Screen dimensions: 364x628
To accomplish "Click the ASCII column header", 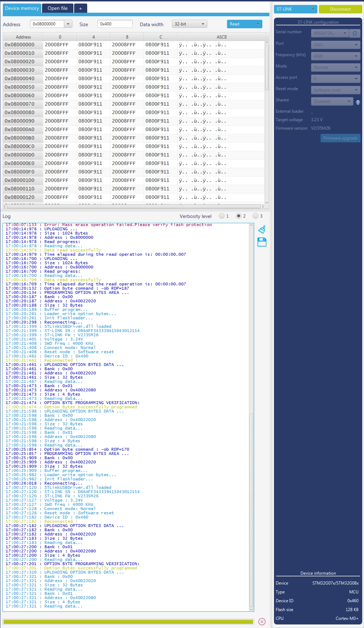I will (222, 37).
